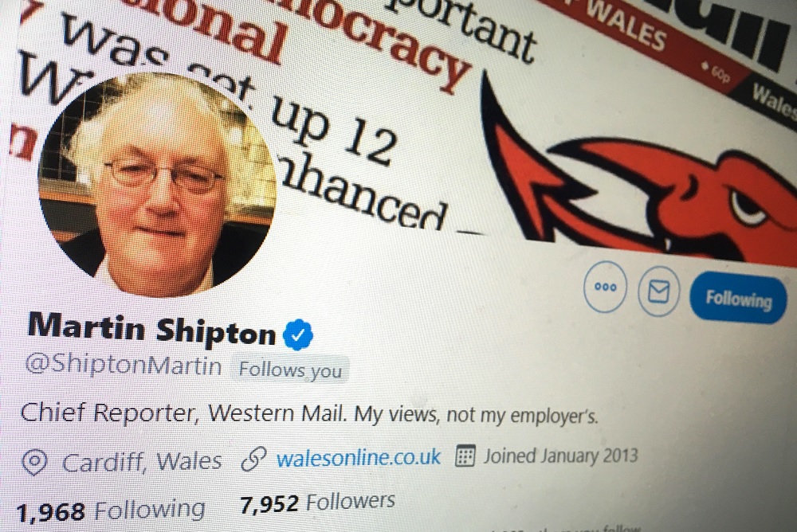Click the Follows you label
This screenshot has height=532, width=797.
pyautogui.click(x=290, y=370)
